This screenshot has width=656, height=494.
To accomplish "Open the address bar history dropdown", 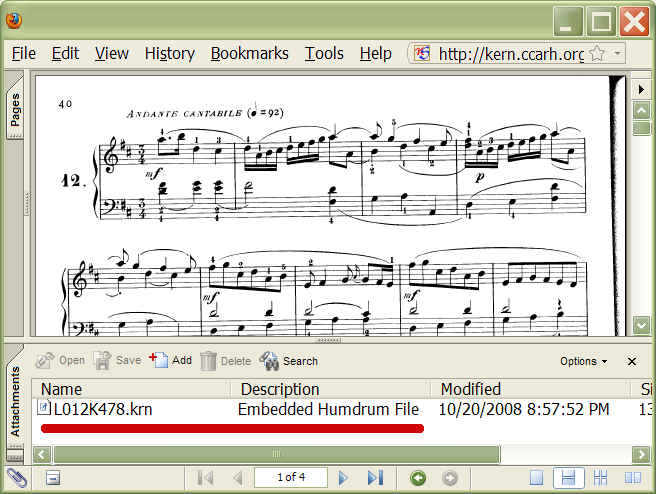I will tap(618, 54).
